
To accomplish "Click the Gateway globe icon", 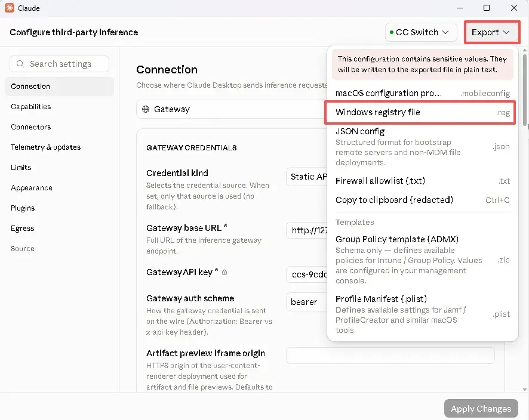I will point(146,109).
